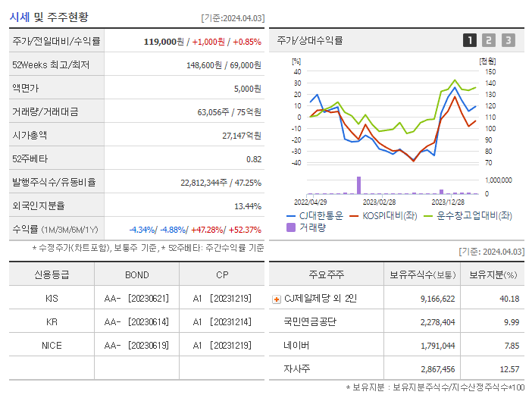Click the 52주베타 value 0.82
Viewport: 532px width, 398px height.
click(x=254, y=159)
